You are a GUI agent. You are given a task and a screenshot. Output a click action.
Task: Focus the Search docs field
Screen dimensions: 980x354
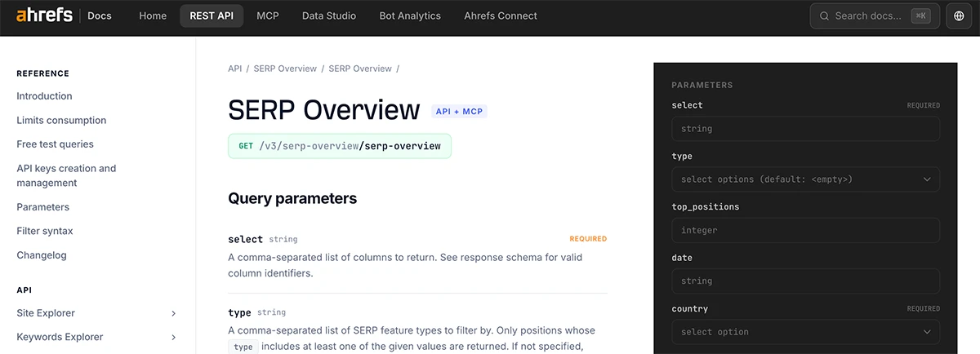tap(874, 15)
